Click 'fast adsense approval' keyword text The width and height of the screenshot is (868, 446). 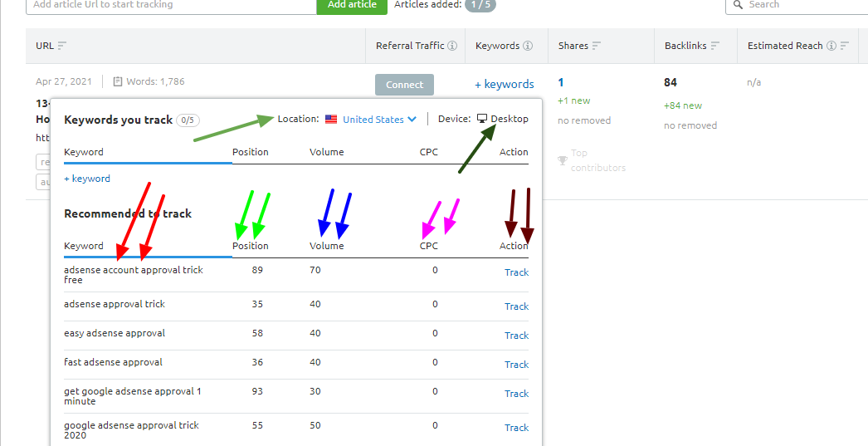114,362
